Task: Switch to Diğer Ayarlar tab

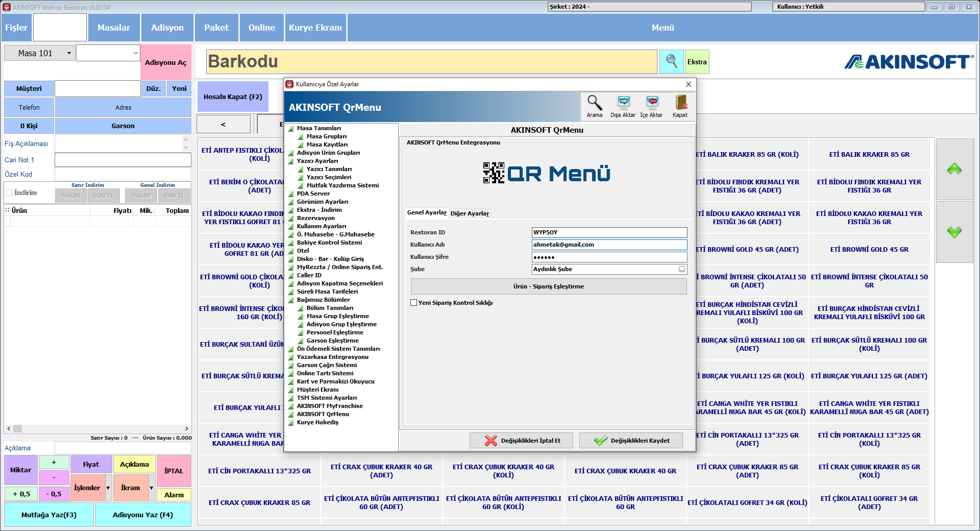Action: [x=470, y=213]
